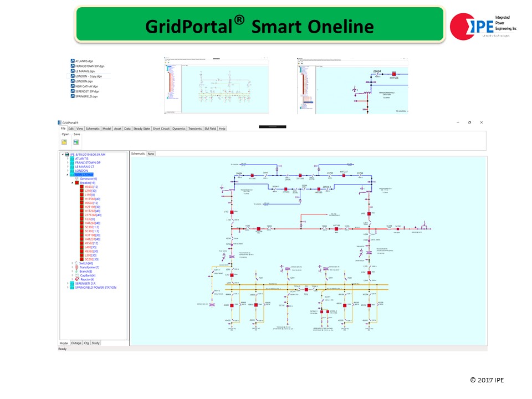Expand the Switch[40] group
Viewport: 532px width, 399px height.
click(x=72, y=263)
